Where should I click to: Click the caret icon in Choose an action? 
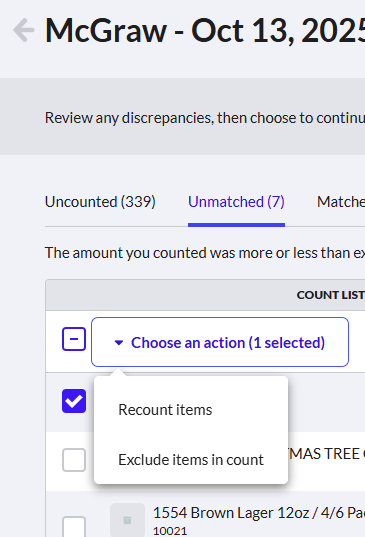119,342
